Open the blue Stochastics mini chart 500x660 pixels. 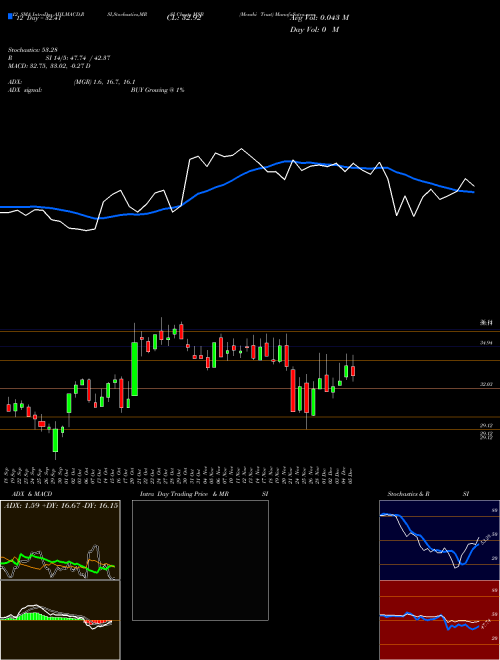point(439,540)
